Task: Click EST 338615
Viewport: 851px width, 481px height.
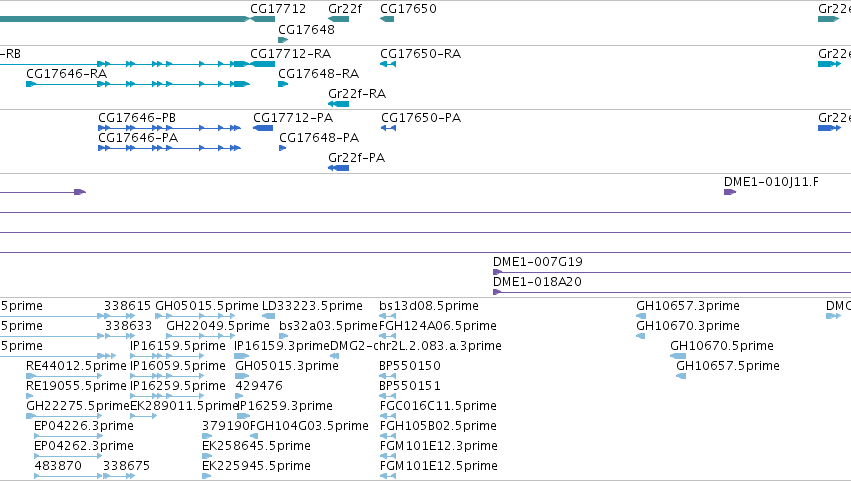Action: click(128, 306)
